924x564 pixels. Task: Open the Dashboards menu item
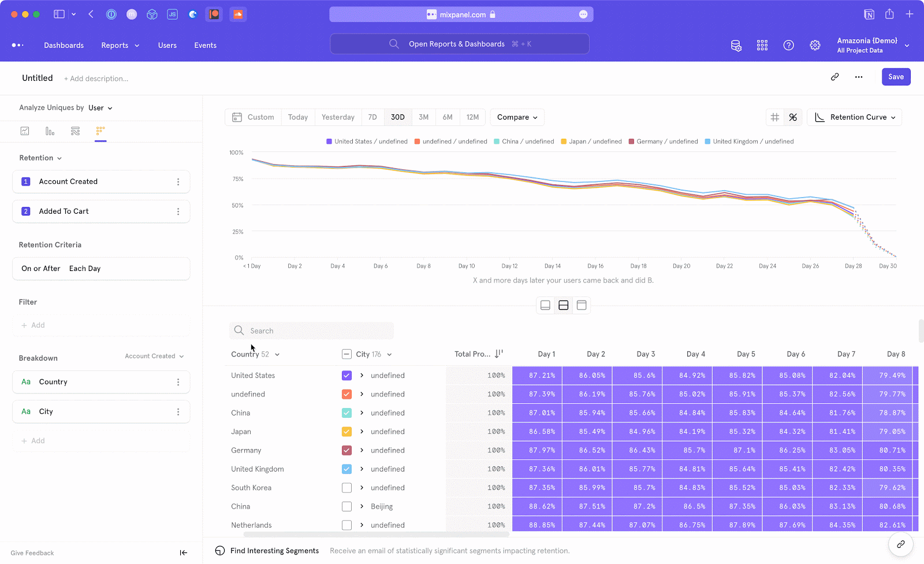pyautogui.click(x=64, y=46)
